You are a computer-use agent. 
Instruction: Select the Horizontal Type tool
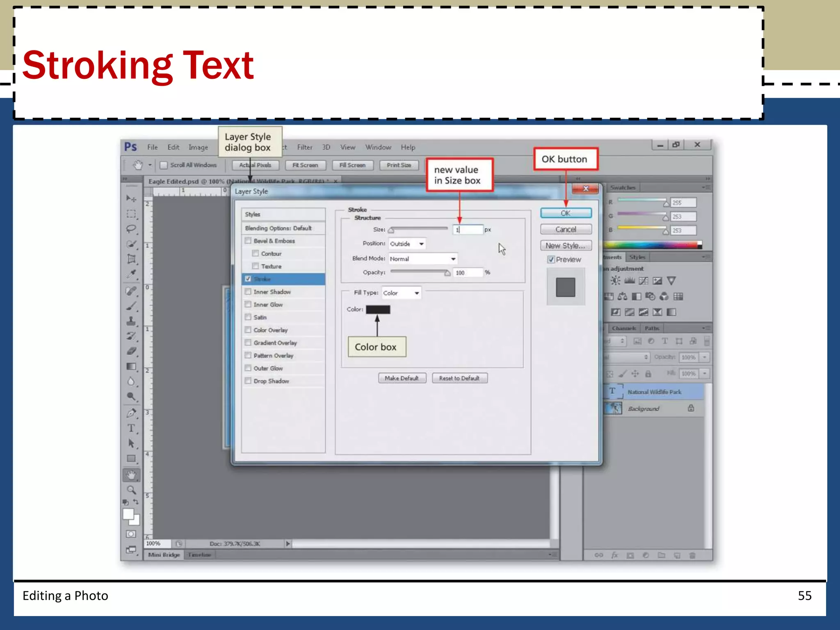point(131,429)
